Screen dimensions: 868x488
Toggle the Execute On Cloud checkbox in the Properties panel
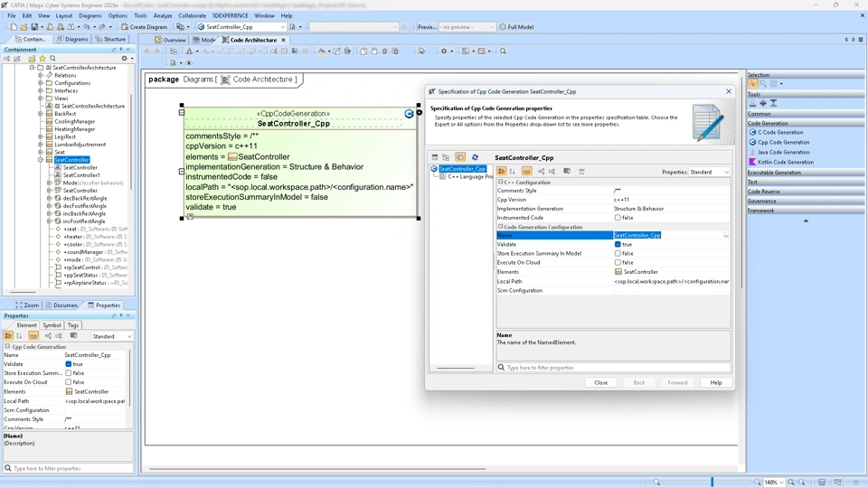[x=68, y=381]
